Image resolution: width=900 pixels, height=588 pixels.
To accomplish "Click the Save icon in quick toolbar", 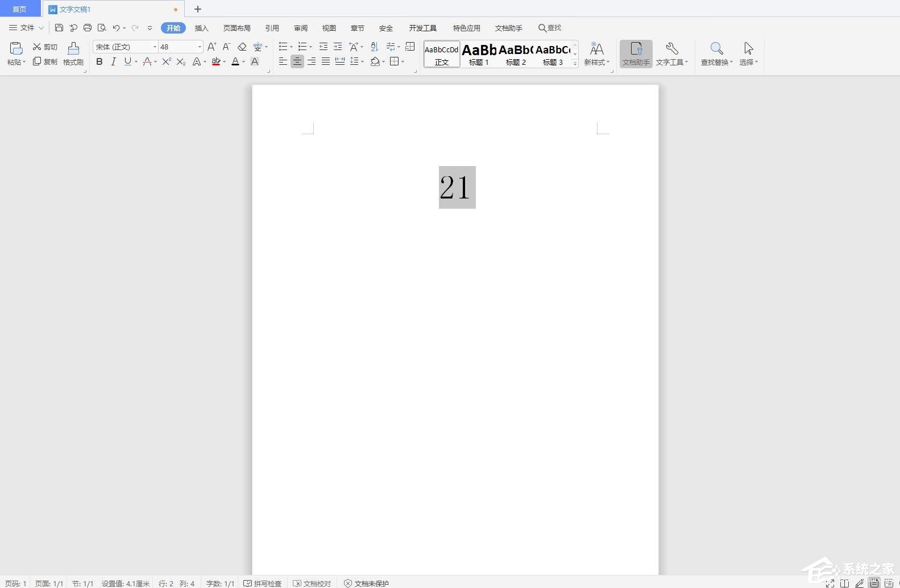I will coord(59,28).
